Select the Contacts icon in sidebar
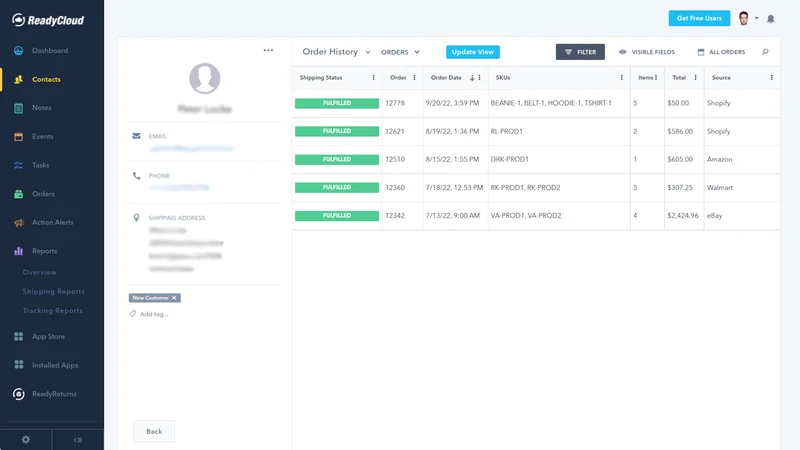 [18, 80]
